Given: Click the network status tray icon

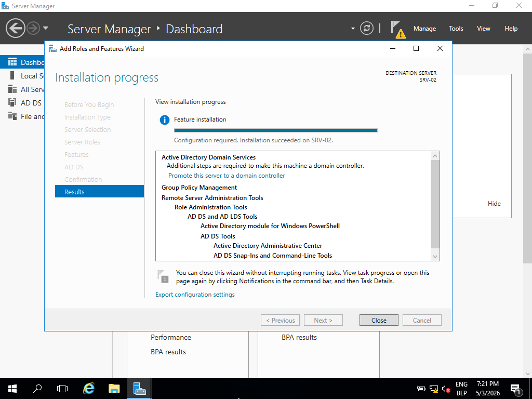Looking at the screenshot, I should pyautogui.click(x=434, y=389).
